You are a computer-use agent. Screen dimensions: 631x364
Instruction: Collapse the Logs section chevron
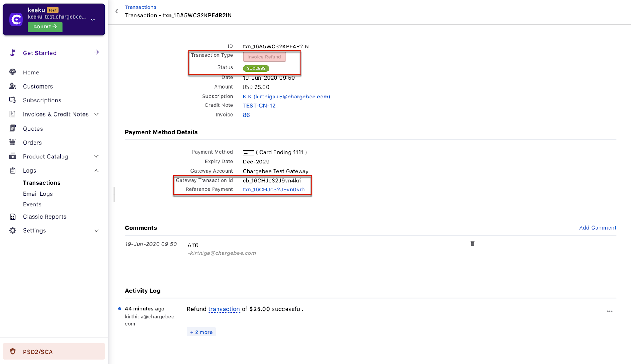pos(96,171)
